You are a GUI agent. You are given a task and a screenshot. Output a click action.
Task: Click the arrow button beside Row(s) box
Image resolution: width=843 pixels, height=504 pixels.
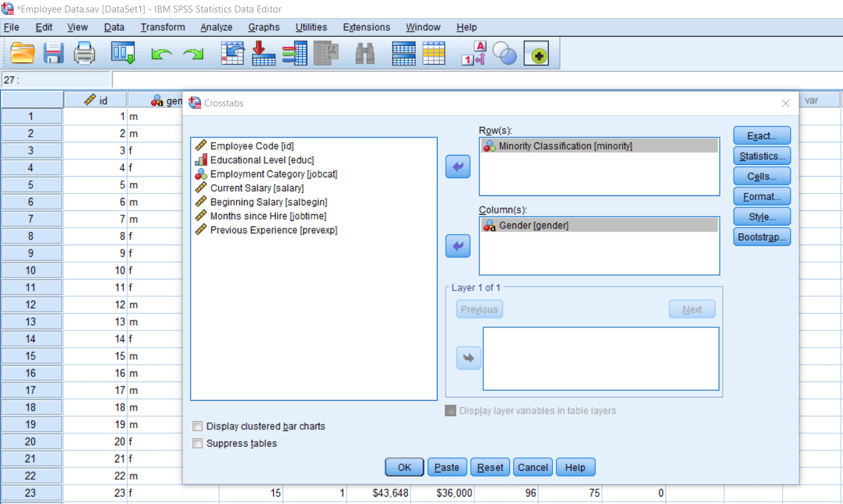tap(458, 166)
